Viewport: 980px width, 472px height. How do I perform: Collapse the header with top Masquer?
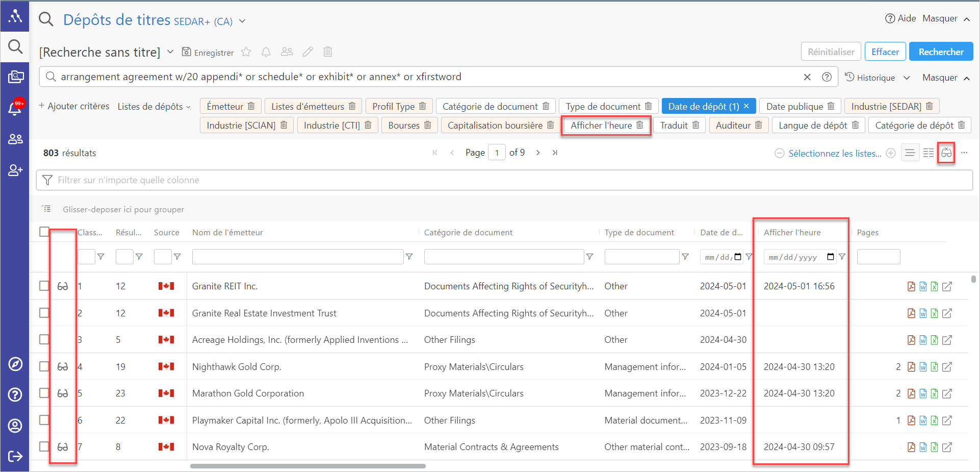click(x=946, y=18)
